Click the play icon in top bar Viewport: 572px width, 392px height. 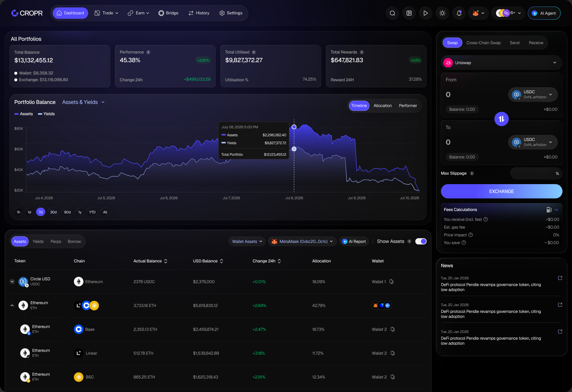[425, 13]
